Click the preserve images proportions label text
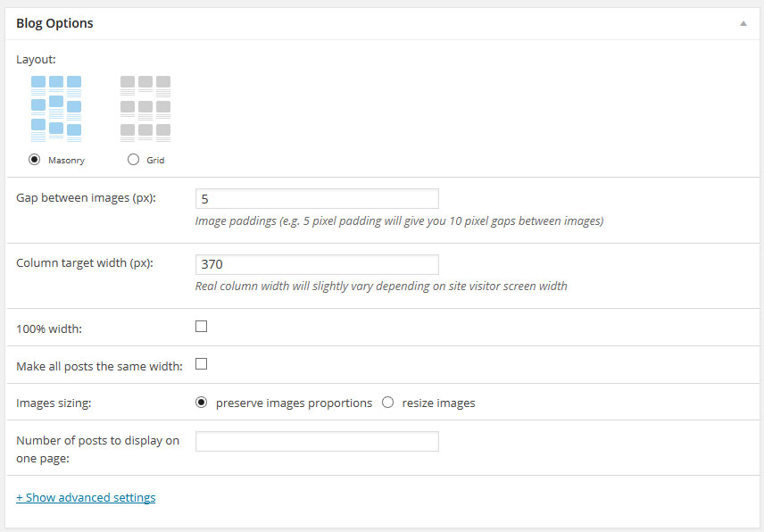 294,403
